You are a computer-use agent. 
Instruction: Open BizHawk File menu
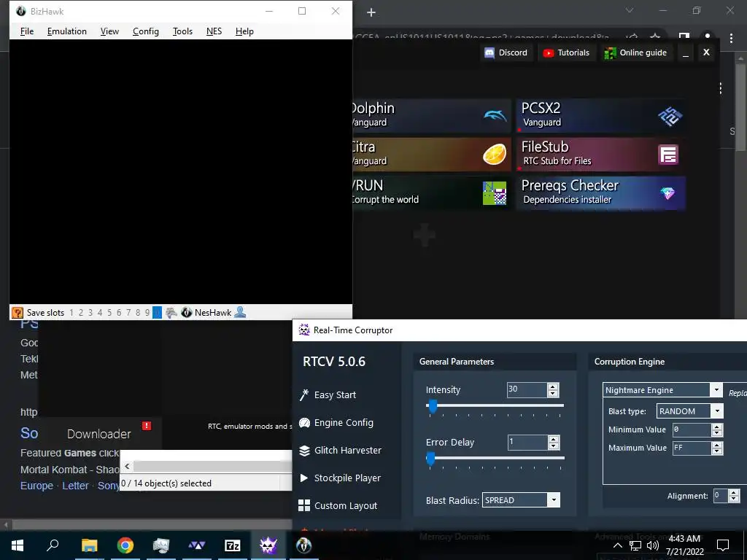27,31
